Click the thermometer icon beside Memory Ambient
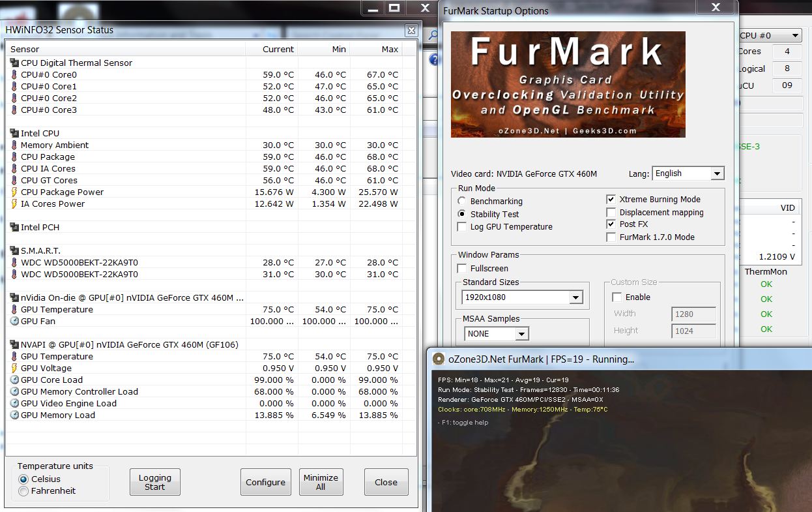The width and height of the screenshot is (812, 512). pyautogui.click(x=14, y=145)
